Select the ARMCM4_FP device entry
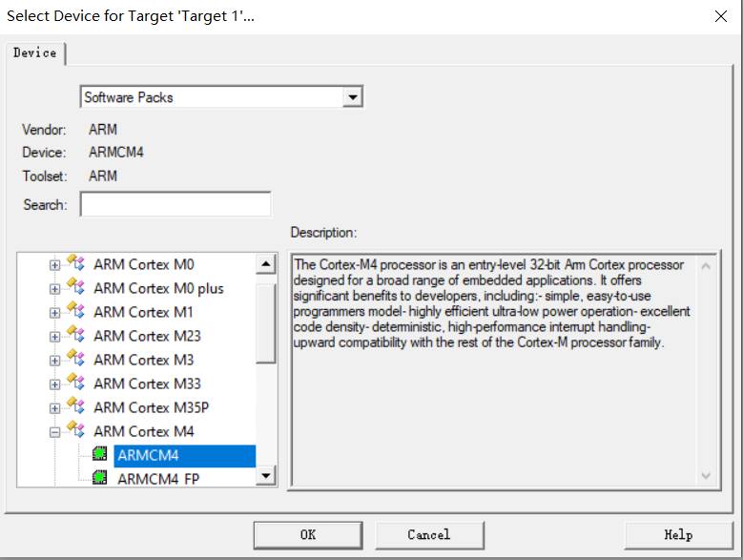743x560 pixels. click(x=158, y=479)
